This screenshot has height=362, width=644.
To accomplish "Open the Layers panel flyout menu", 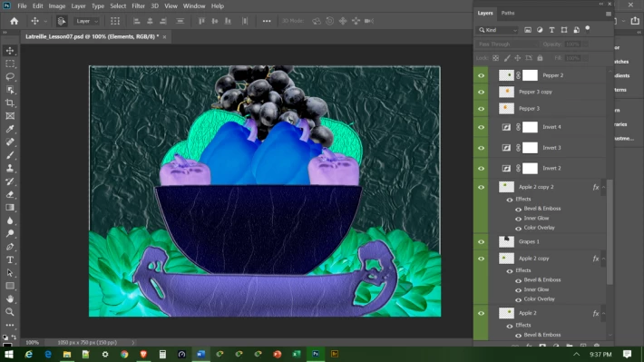I will pos(609,14).
